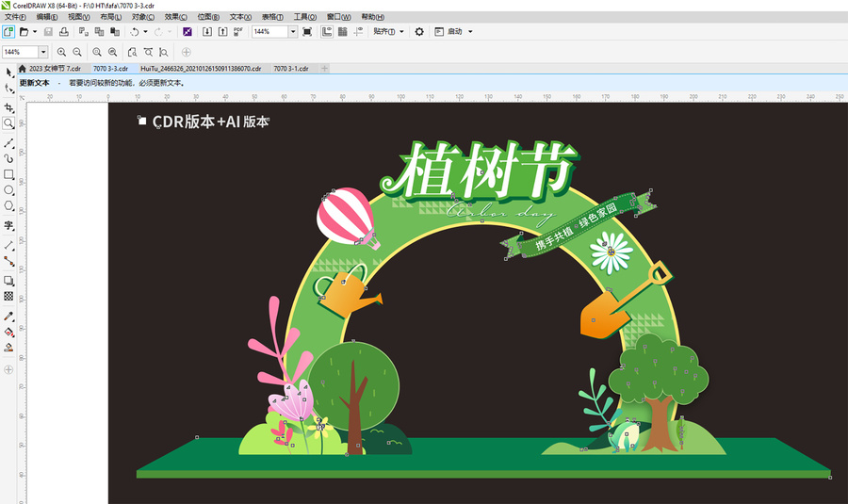Expand the 启动 launcher dropdown arrow
This screenshot has height=504, width=848.
(x=470, y=32)
